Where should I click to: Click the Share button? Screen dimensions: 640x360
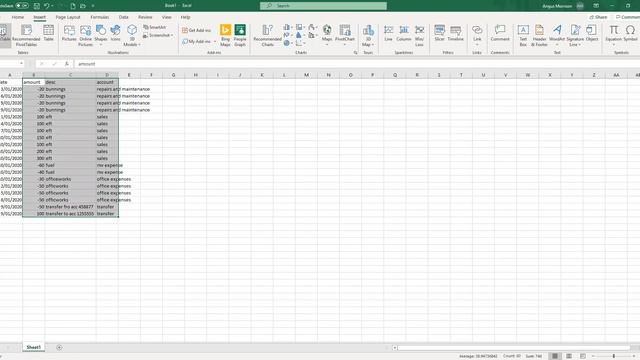point(598,17)
